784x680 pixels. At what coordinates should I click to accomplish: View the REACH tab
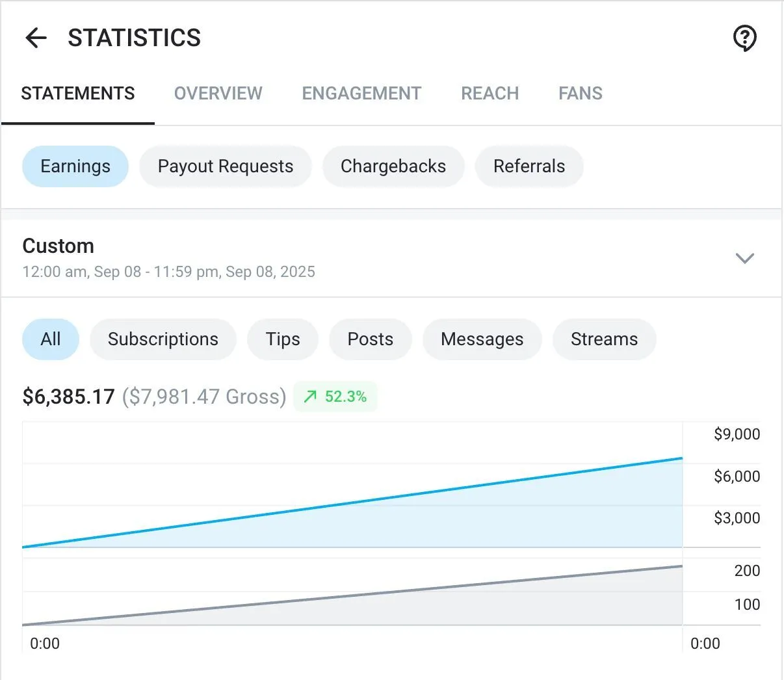click(x=490, y=93)
